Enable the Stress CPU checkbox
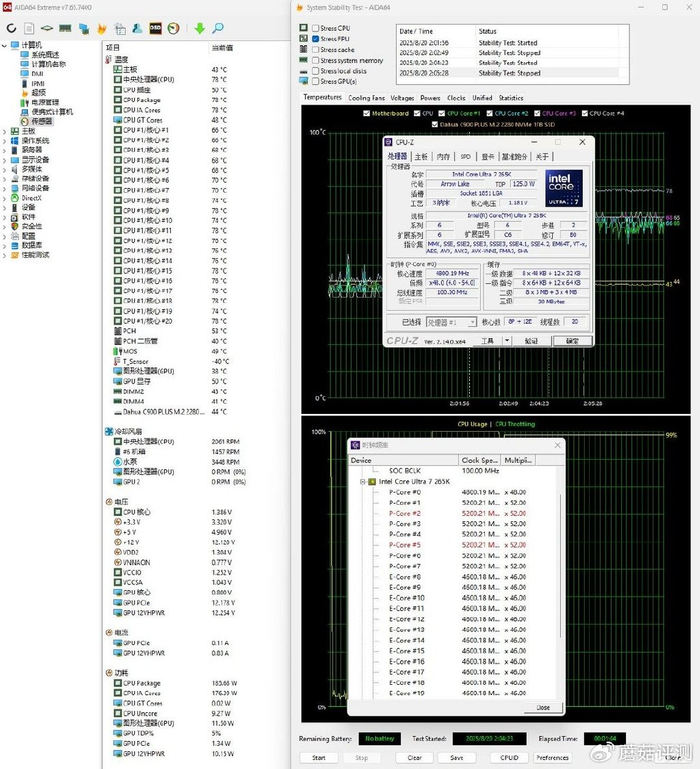The width and height of the screenshot is (700, 769). [316, 28]
